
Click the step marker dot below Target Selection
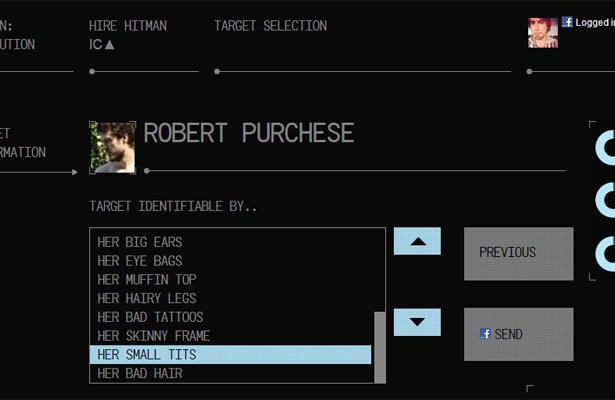(217, 71)
